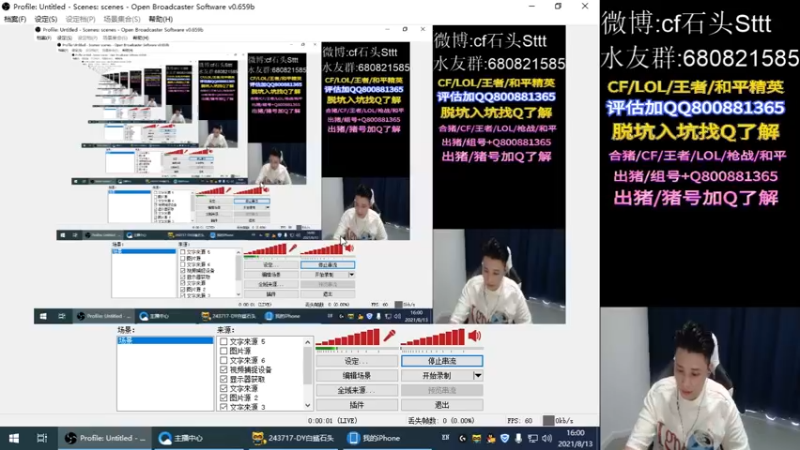Uncheck the 文字来源 source checkbox
Screen dimensions: 800x450
(223, 388)
